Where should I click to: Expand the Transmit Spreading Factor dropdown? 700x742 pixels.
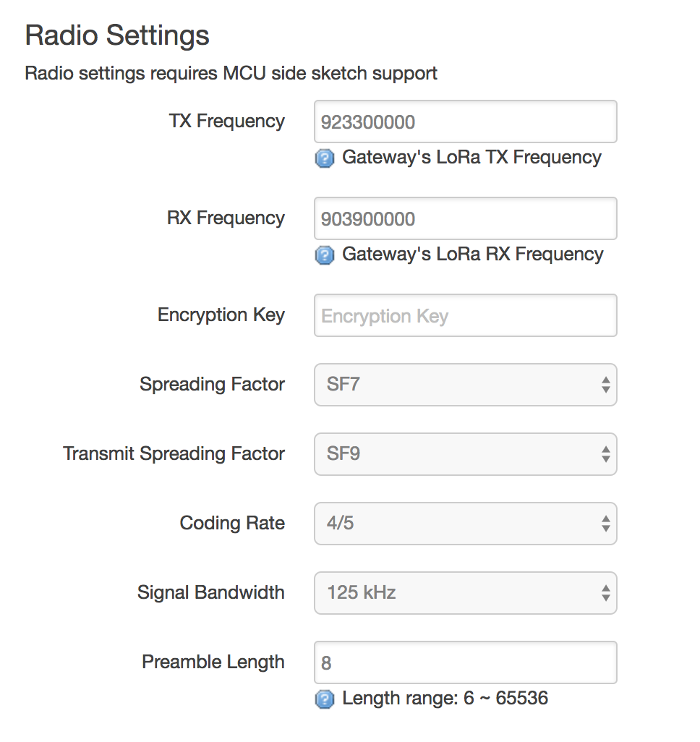pyautogui.click(x=465, y=454)
